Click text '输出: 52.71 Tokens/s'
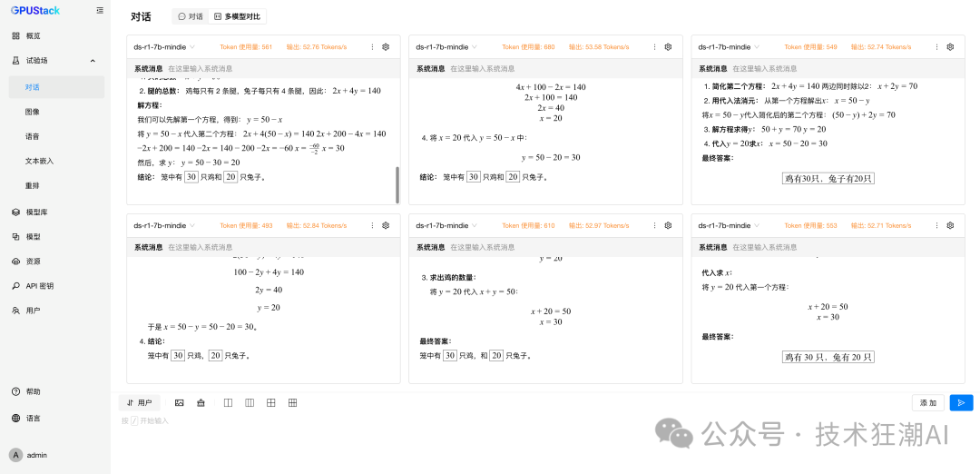Screen dimensions: 980x474 click(880, 225)
